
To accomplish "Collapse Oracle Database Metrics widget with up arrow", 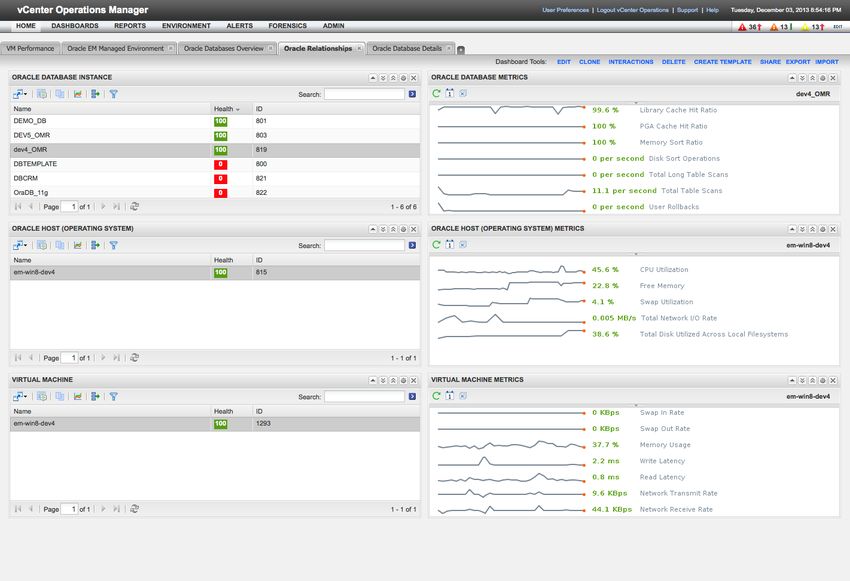I will coord(793,78).
